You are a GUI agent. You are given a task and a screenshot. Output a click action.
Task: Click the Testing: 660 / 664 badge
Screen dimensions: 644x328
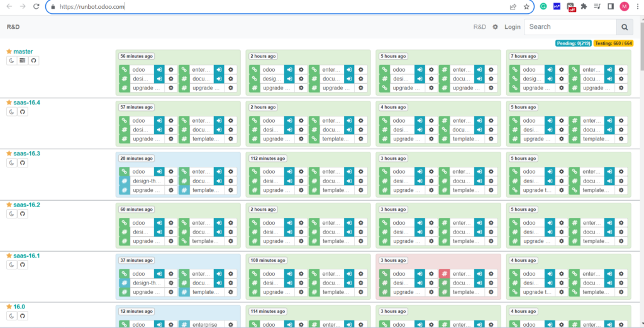[614, 43]
